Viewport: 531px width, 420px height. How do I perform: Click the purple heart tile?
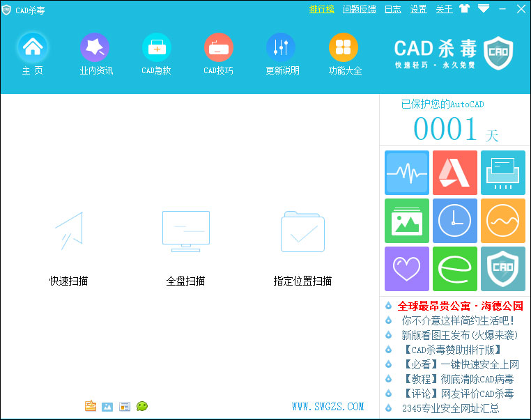[407, 269]
